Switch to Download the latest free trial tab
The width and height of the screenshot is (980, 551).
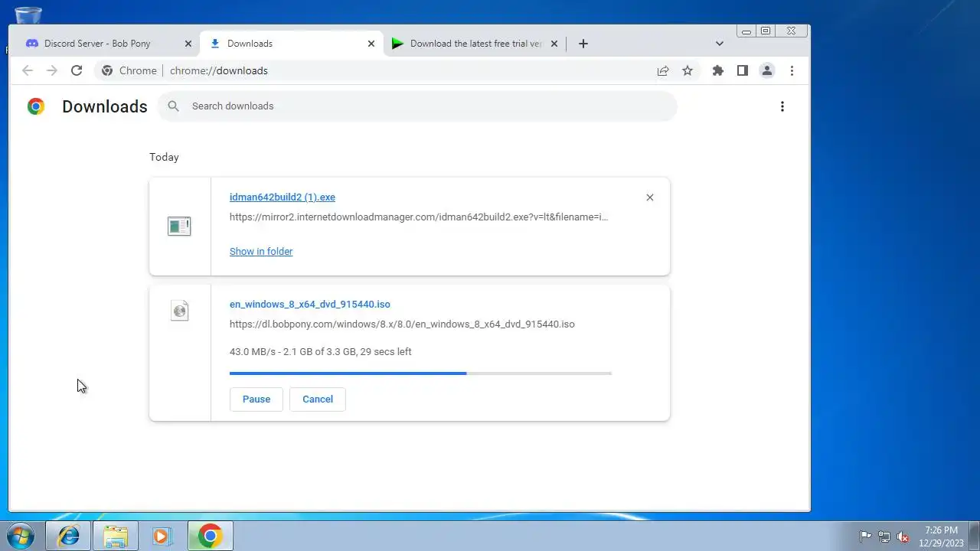(475, 44)
